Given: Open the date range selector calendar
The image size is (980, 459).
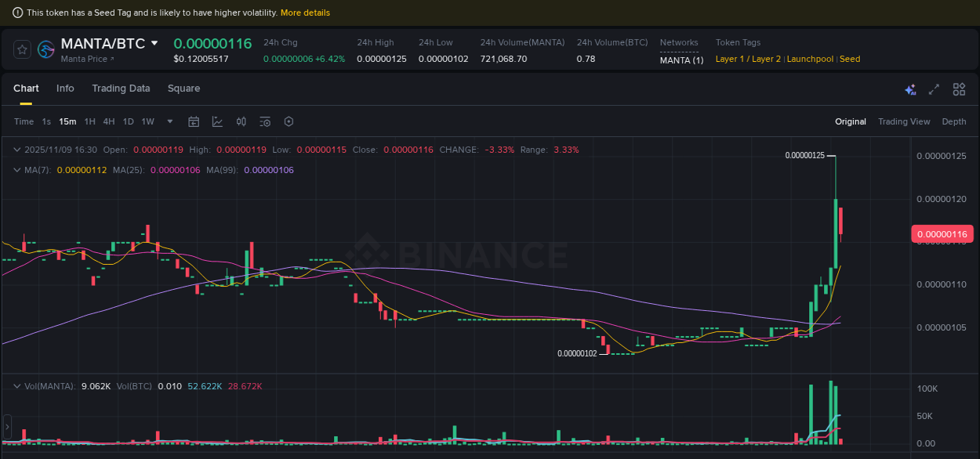Looking at the screenshot, I should coord(194,121).
